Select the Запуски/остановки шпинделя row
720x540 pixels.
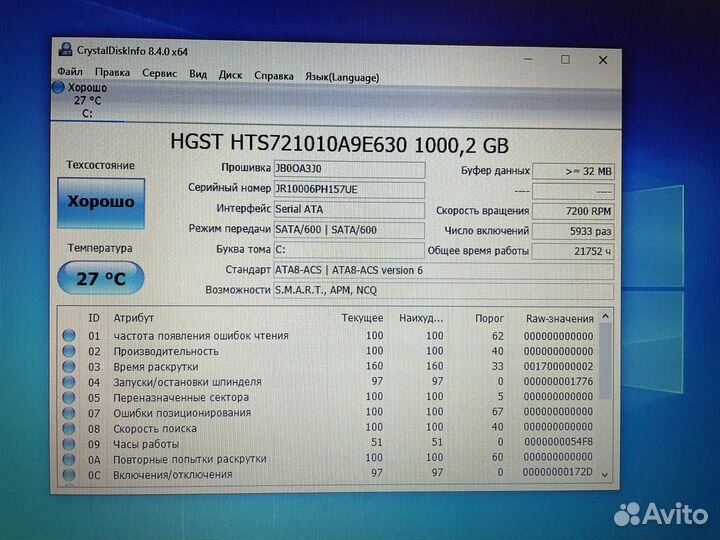328,382
